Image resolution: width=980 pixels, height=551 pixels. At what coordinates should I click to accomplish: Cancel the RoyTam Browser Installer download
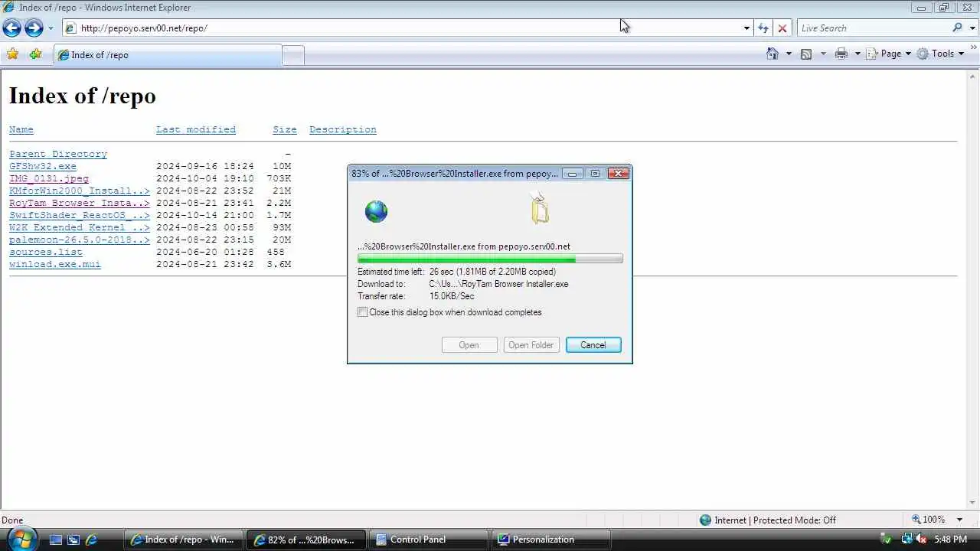[x=593, y=345]
